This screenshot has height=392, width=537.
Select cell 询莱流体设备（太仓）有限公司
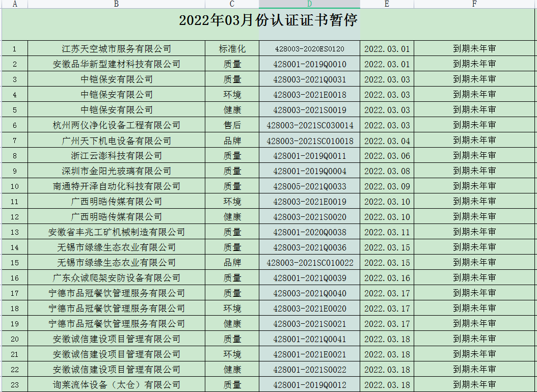[117, 385]
